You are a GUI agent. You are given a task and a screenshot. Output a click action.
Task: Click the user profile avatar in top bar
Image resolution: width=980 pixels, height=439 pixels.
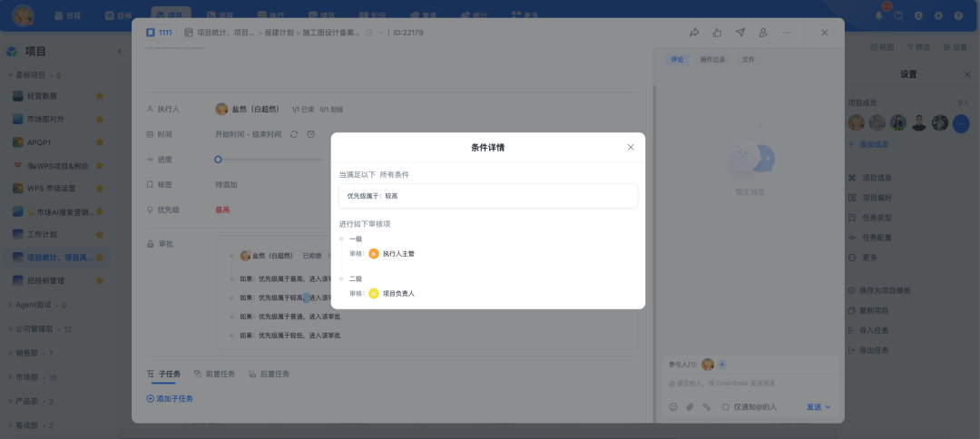coord(23,15)
